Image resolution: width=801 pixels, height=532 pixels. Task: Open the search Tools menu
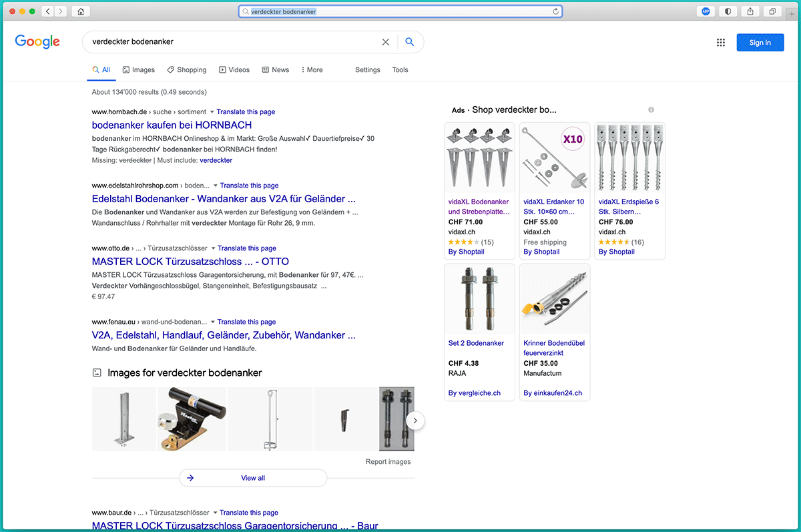(400, 70)
